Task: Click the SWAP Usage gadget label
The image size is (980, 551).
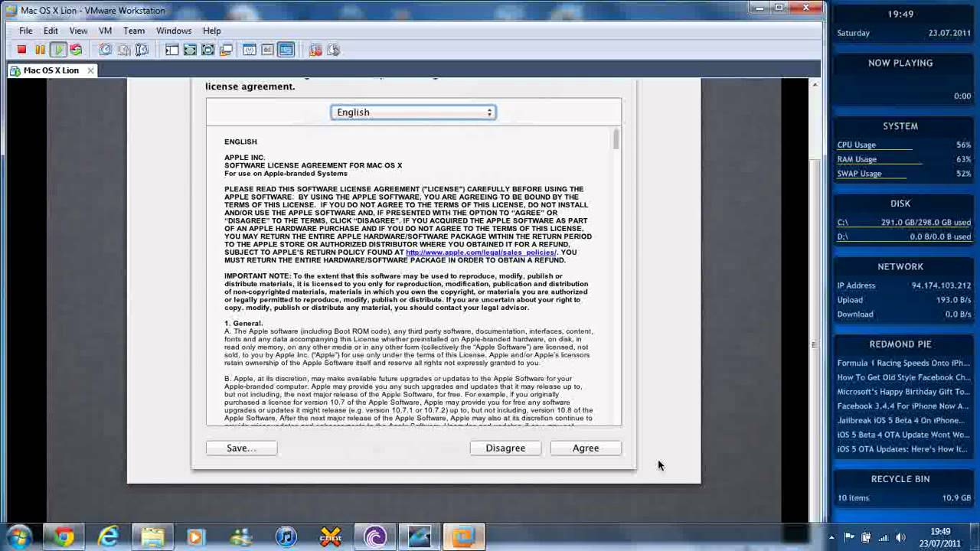Action: [859, 174]
